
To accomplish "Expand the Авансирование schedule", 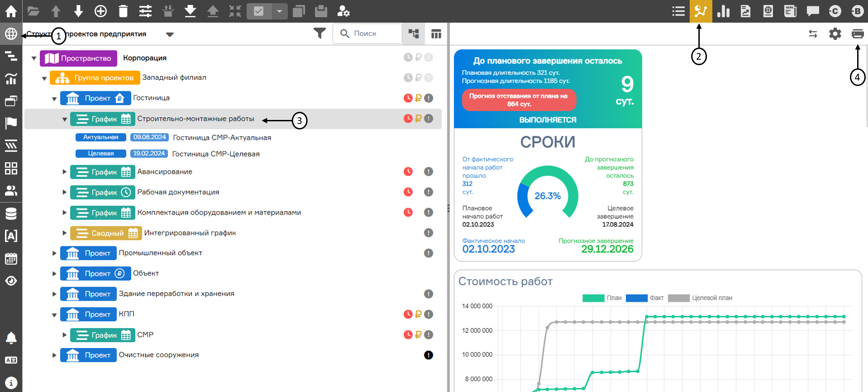I will click(65, 172).
